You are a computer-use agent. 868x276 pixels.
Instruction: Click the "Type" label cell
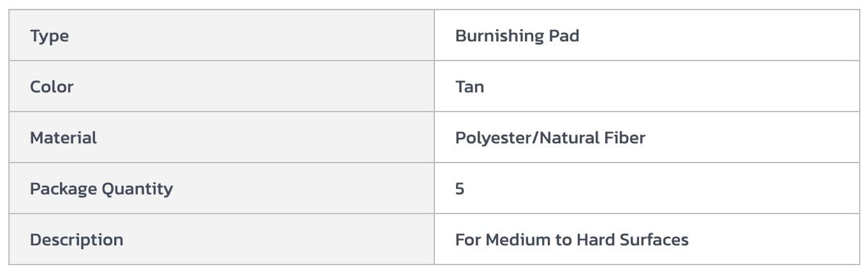49,36
